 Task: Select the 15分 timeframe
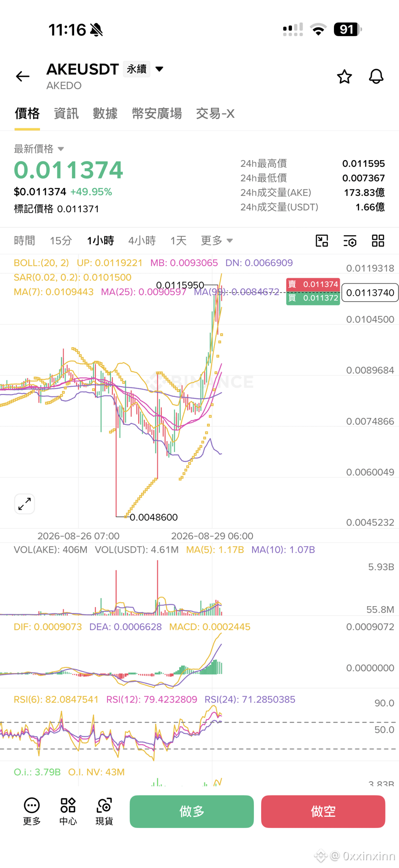coord(61,241)
